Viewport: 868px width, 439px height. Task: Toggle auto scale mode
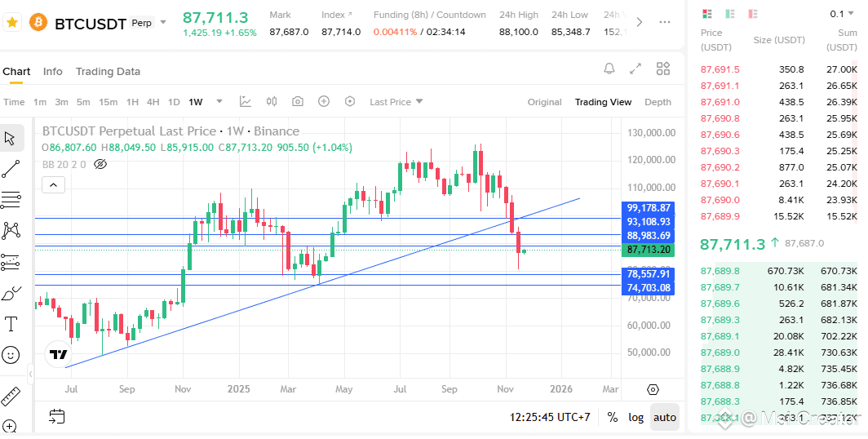click(x=665, y=417)
